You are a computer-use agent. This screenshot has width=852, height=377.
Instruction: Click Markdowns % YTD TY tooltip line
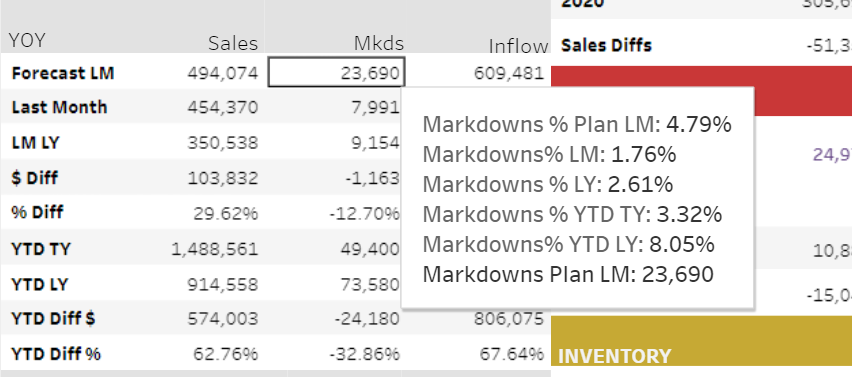point(572,214)
